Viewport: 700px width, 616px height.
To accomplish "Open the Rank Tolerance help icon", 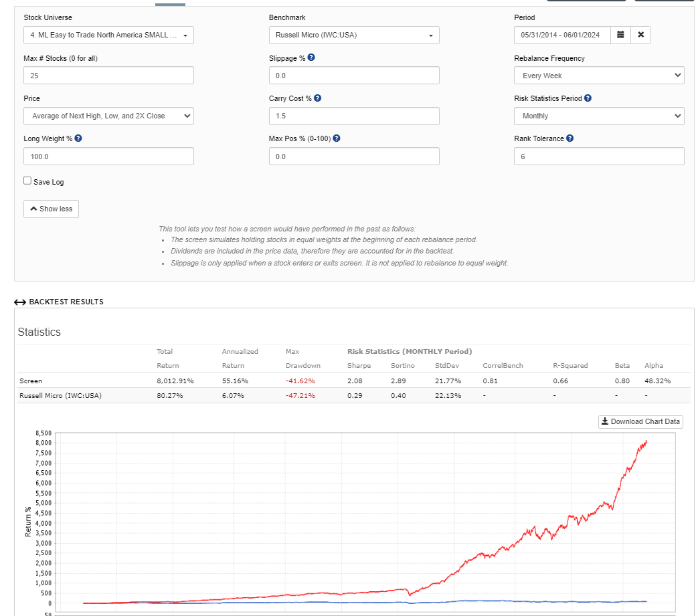I will click(570, 138).
